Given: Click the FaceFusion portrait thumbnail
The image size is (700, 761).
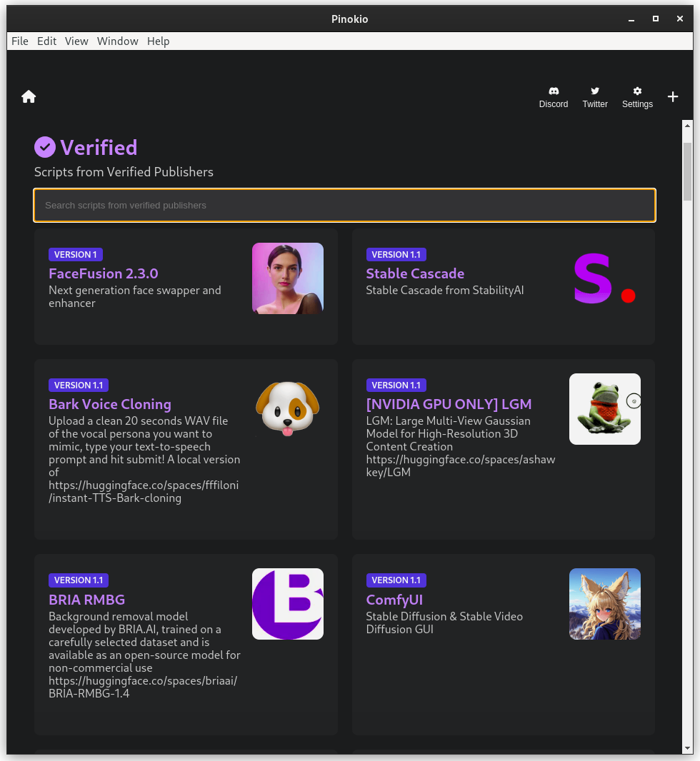Looking at the screenshot, I should pyautogui.click(x=288, y=278).
